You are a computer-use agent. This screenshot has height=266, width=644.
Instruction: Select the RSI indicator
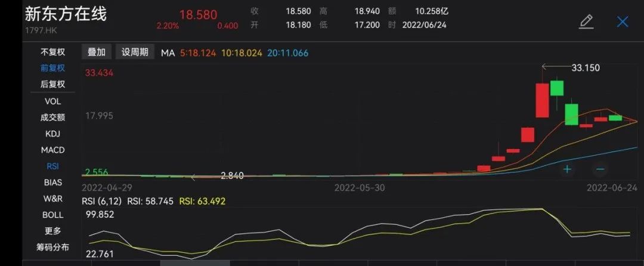pos(52,166)
